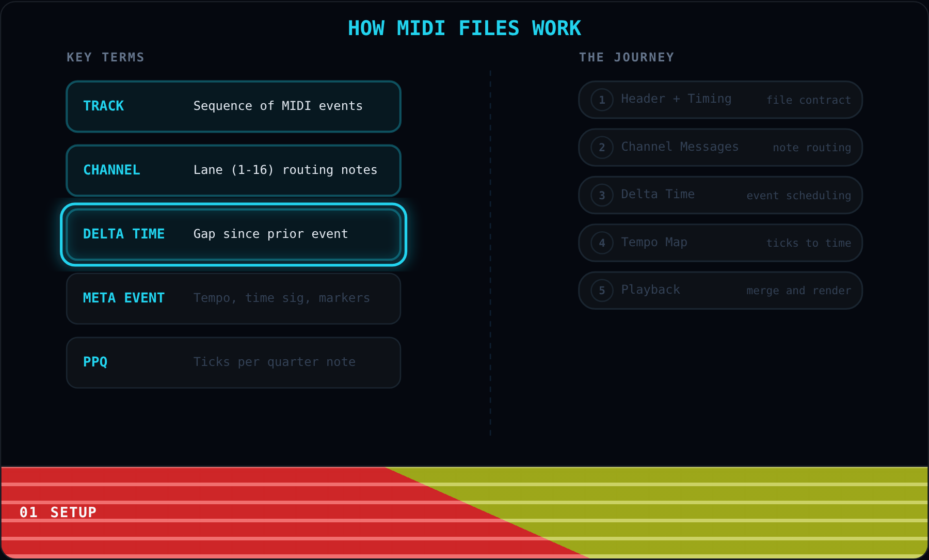Select the CHANNEL key term card

coord(233,170)
